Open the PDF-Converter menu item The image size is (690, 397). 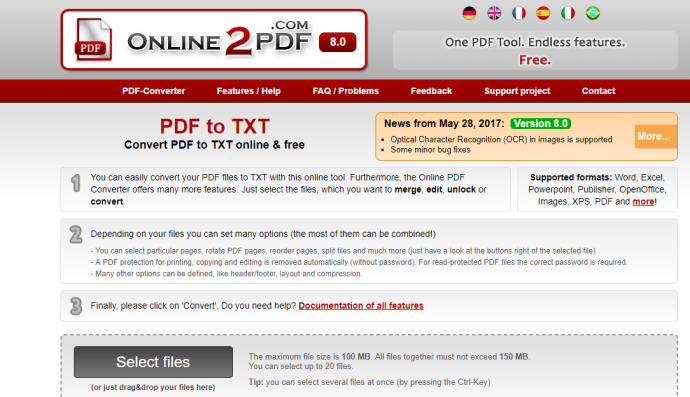click(x=154, y=91)
